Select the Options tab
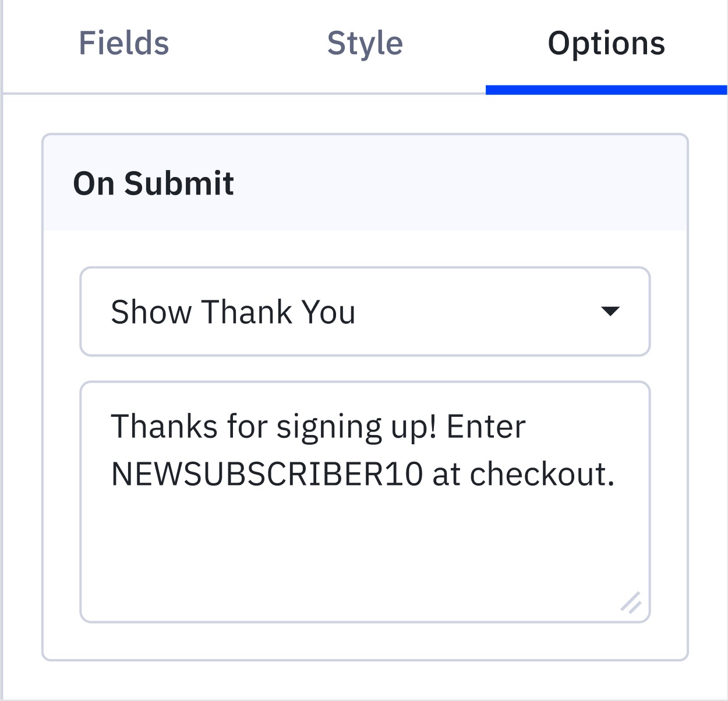 pyautogui.click(x=606, y=44)
